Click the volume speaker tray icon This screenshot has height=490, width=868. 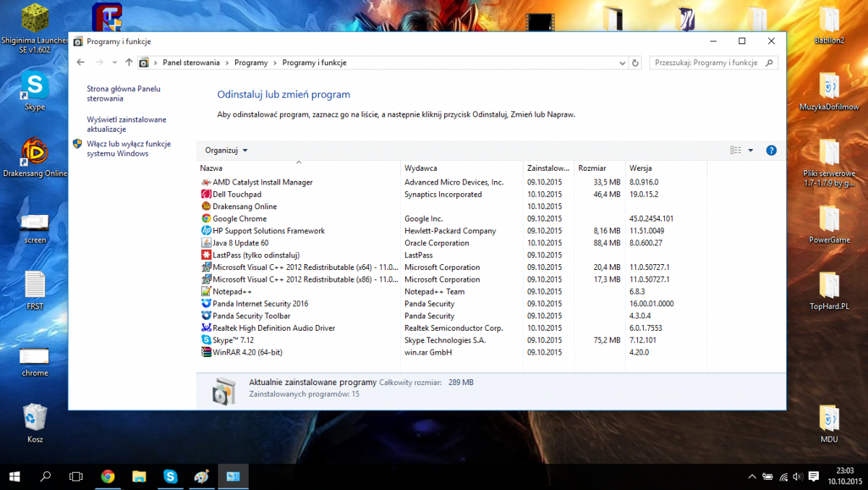tap(798, 476)
